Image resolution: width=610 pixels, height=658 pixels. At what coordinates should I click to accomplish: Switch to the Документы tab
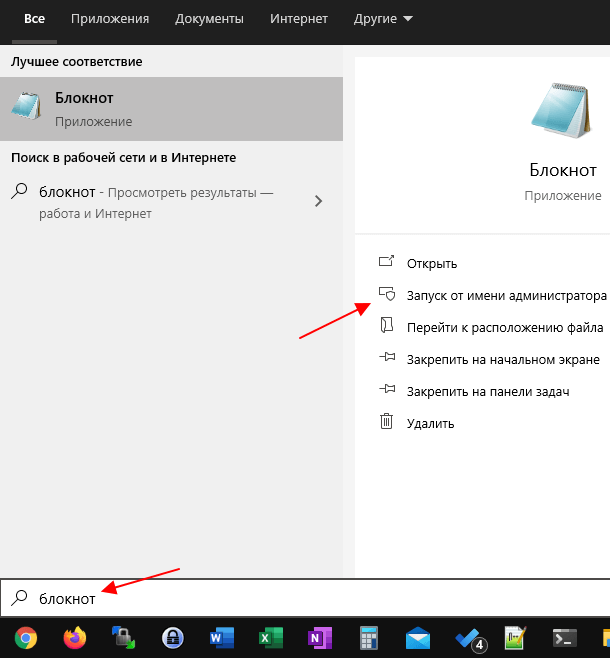(x=209, y=19)
